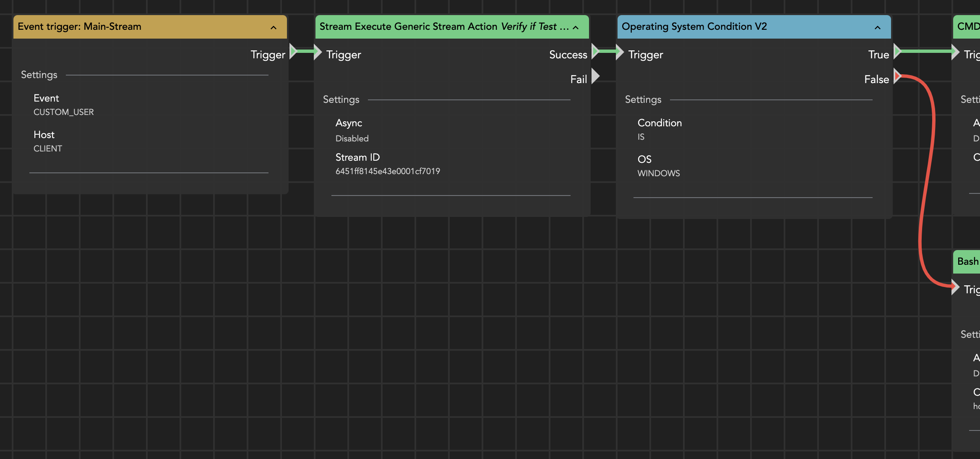Collapse the Stream Execute Generic Stream node
Screen dimensions: 980x459
pyautogui.click(x=576, y=28)
